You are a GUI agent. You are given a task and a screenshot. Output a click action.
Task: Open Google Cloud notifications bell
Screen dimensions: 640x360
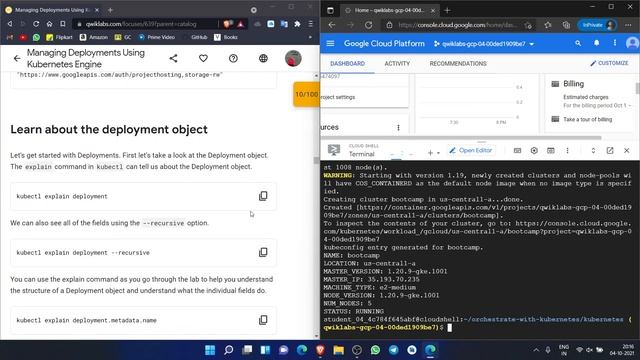[x=596, y=43]
